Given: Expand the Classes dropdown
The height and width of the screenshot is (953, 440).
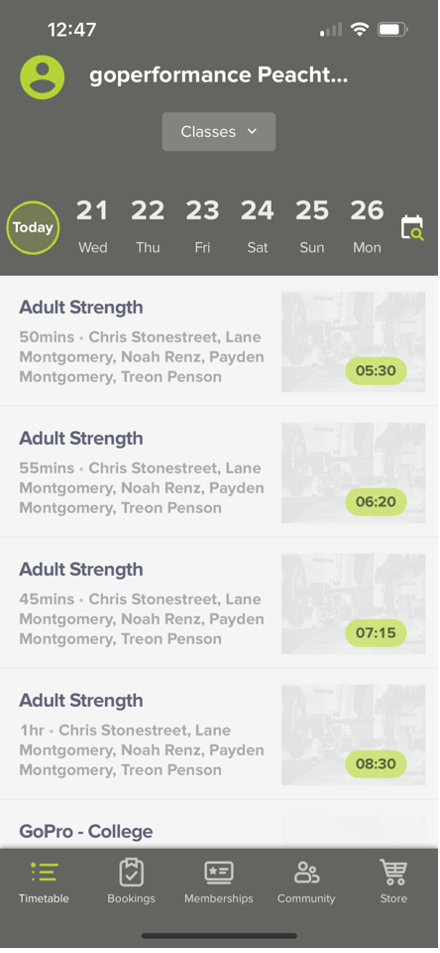Looking at the screenshot, I should click(219, 132).
